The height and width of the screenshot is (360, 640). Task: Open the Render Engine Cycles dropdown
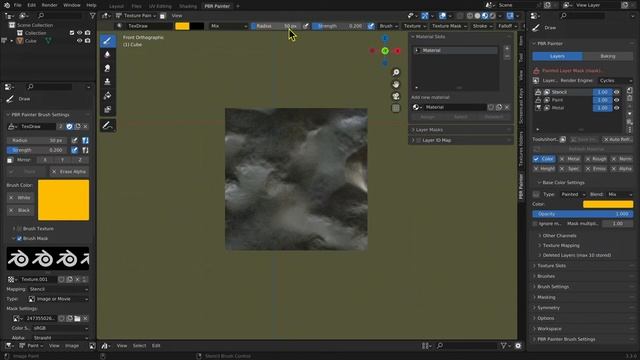coord(616,81)
